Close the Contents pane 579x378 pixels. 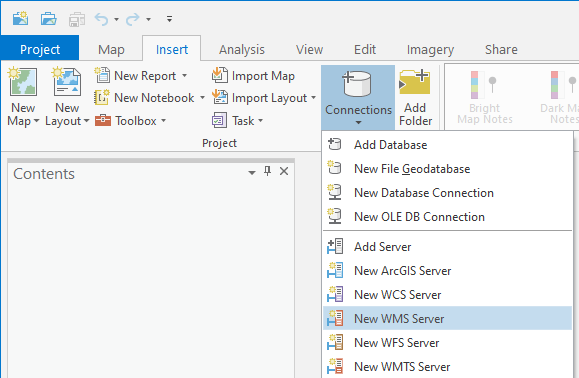coord(284,171)
